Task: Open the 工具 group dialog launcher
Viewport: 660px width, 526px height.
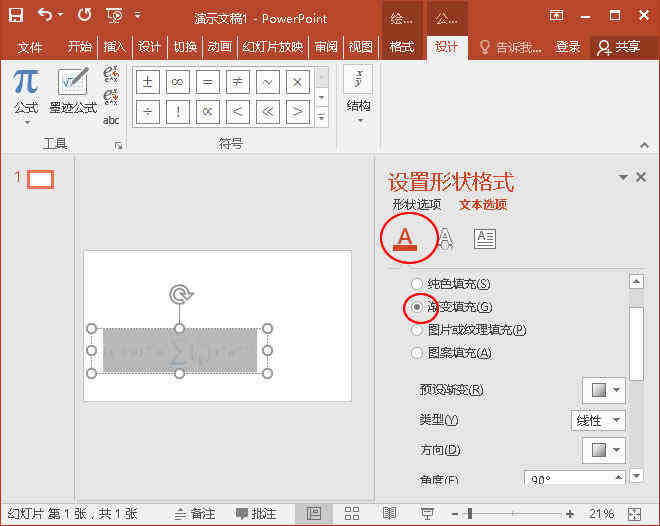Action: (118, 146)
